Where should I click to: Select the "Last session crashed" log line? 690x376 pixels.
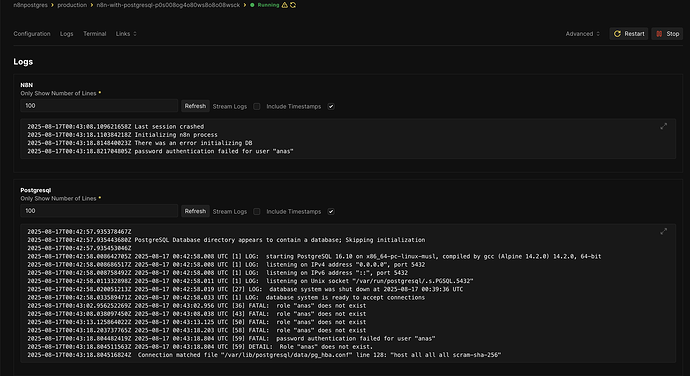tap(116, 127)
